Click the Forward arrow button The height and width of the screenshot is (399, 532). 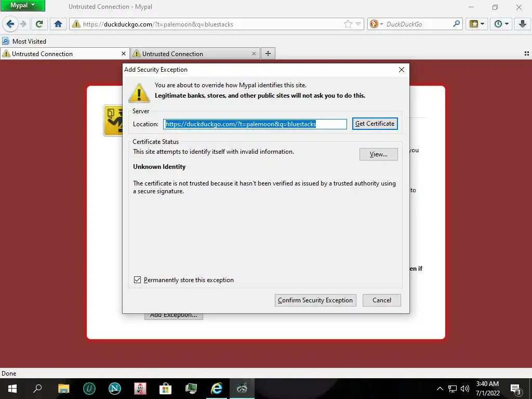[x=23, y=24]
